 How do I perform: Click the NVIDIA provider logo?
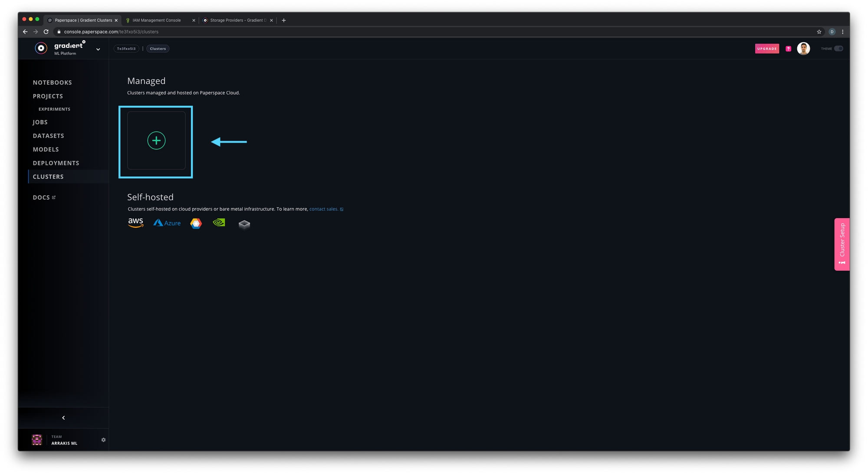[x=219, y=223]
